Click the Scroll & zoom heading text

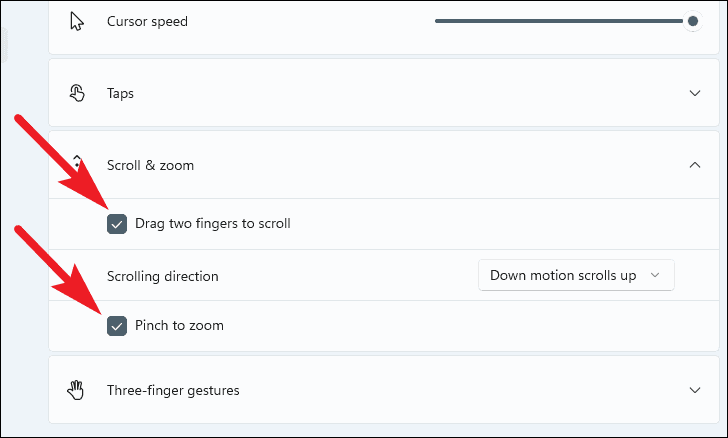[x=150, y=165]
